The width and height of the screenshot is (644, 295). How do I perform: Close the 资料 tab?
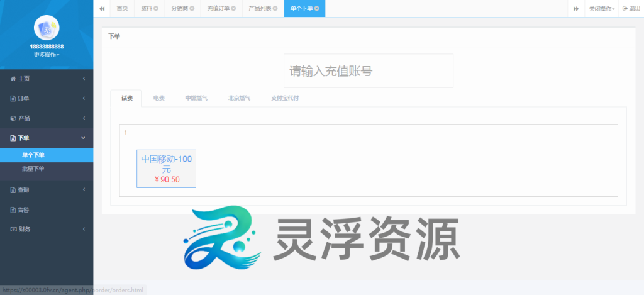[x=156, y=9]
